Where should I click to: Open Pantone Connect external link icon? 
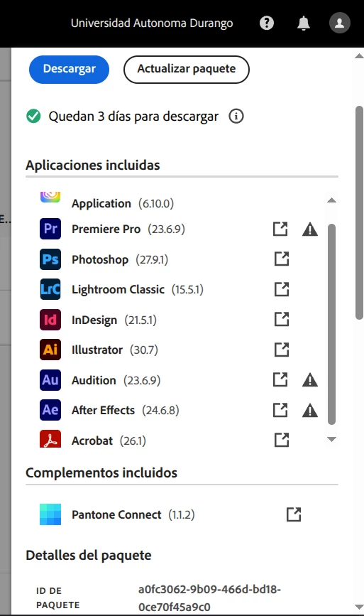coord(294,514)
